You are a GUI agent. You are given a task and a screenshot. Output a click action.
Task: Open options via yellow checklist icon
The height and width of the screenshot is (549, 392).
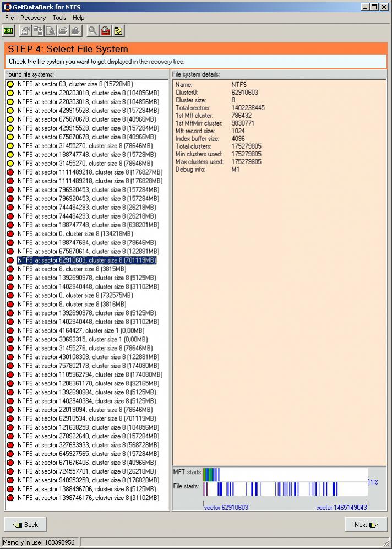pyautogui.click(x=119, y=31)
